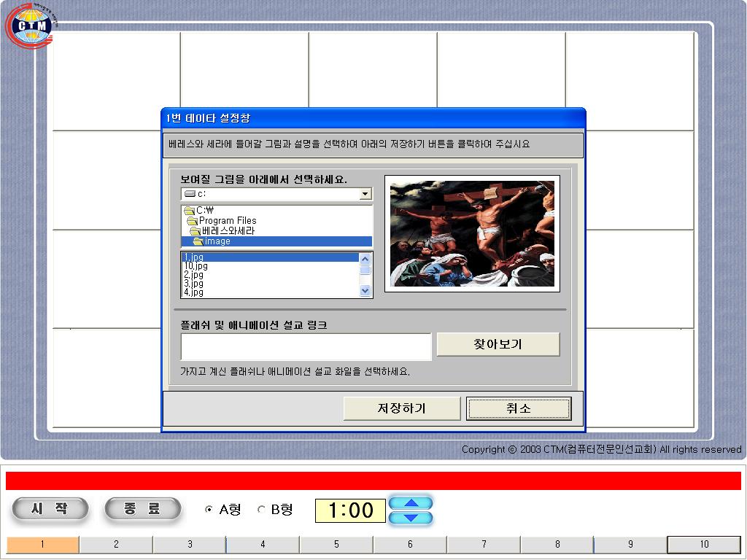Switch to number tab 4
Image resolution: width=747 pixels, height=560 pixels.
click(x=263, y=544)
